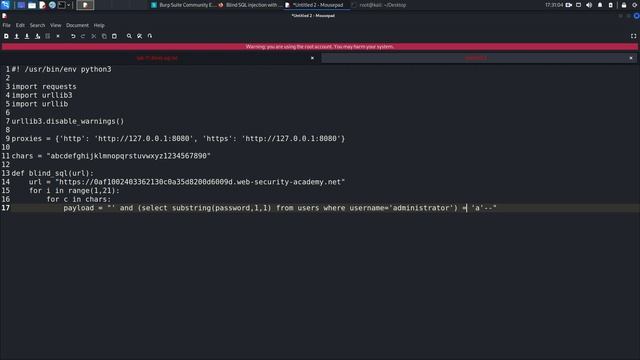
Task: Save the document using the toolbar icon
Action: [27, 36]
